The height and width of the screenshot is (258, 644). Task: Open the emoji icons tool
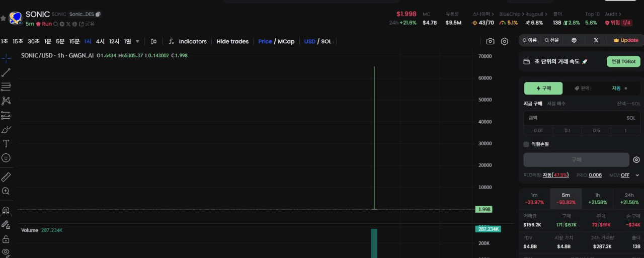[6, 157]
